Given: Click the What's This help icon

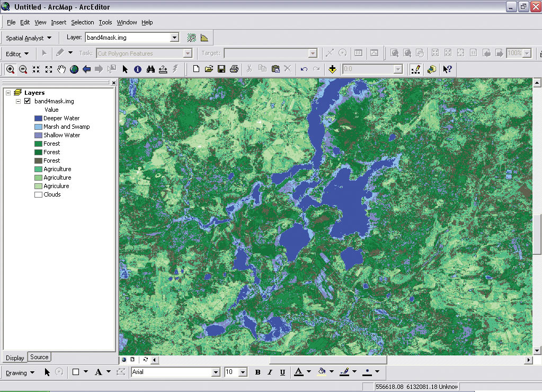Looking at the screenshot, I should point(447,69).
